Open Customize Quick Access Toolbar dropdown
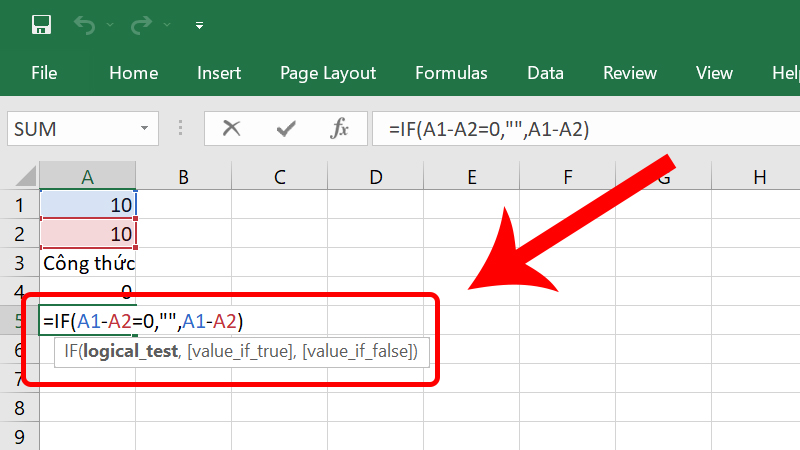Image resolution: width=800 pixels, height=450 pixels. coord(200,24)
